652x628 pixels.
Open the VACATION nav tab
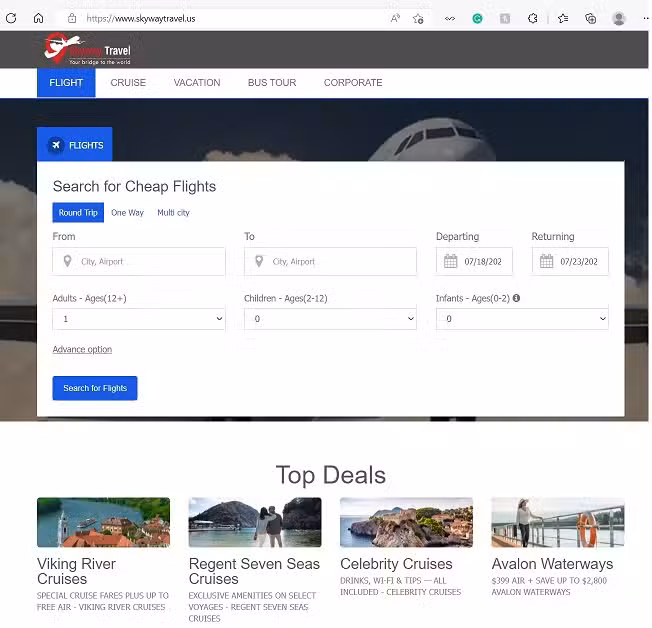pos(197,82)
